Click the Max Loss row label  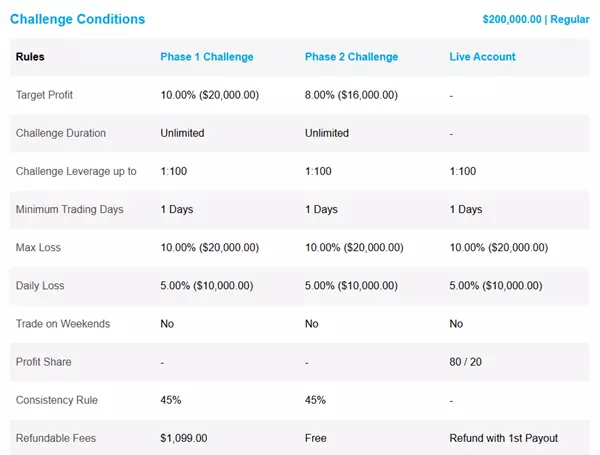click(38, 248)
